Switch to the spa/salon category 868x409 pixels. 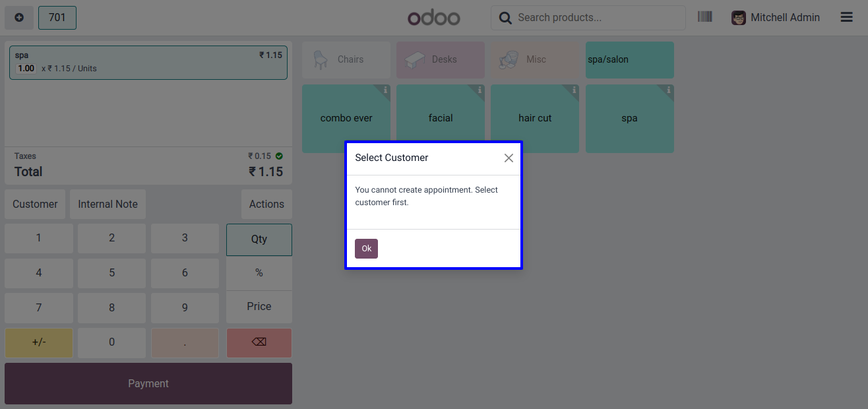tap(629, 59)
